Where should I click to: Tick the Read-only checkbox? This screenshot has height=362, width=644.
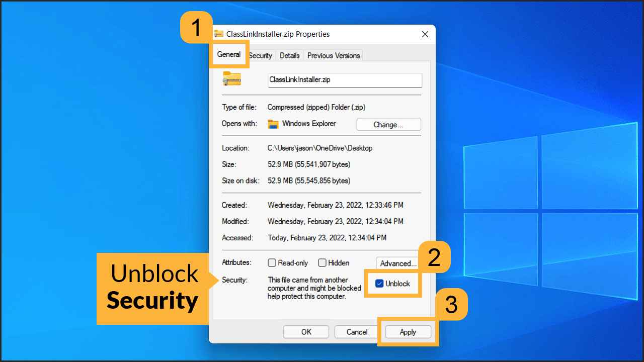point(272,263)
